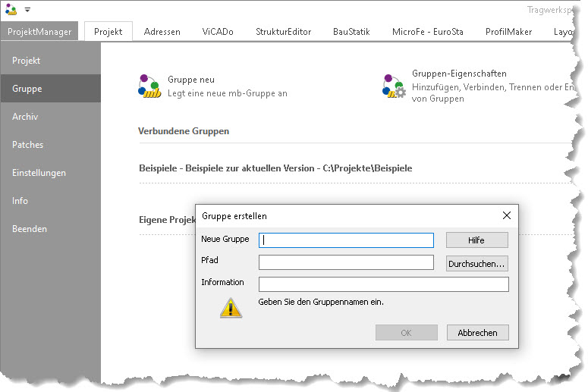588x392 pixels.
Task: Open the quick access dropdown arrow in title bar
Action: point(27,10)
